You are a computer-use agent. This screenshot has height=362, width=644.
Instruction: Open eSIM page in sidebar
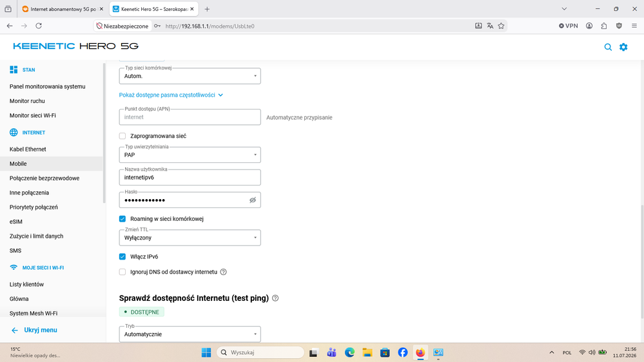[x=16, y=222]
